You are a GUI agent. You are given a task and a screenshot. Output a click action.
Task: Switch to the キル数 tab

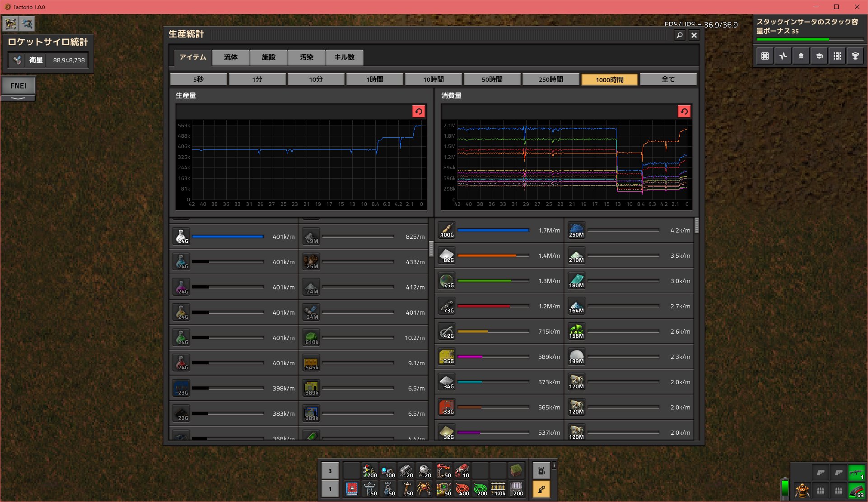click(344, 57)
